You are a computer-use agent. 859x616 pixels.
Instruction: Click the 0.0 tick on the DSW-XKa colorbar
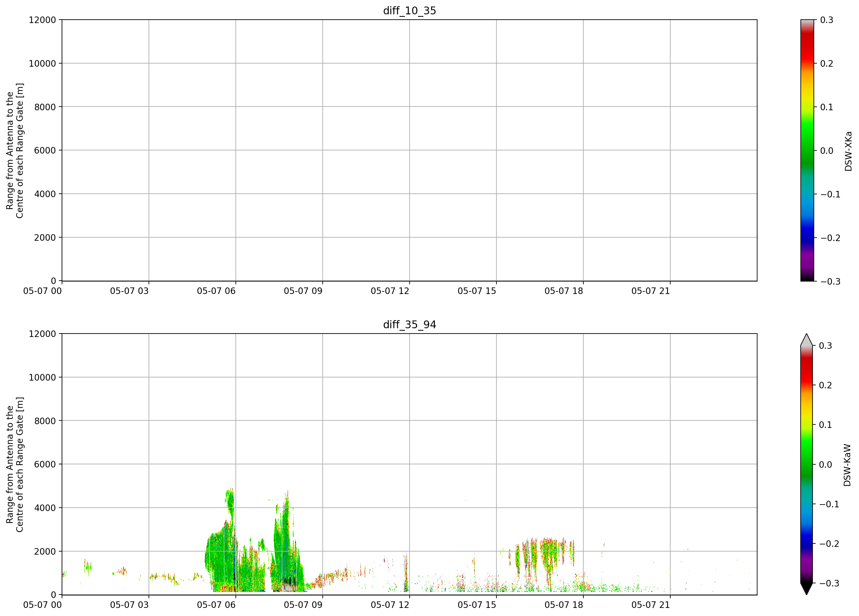coord(827,151)
